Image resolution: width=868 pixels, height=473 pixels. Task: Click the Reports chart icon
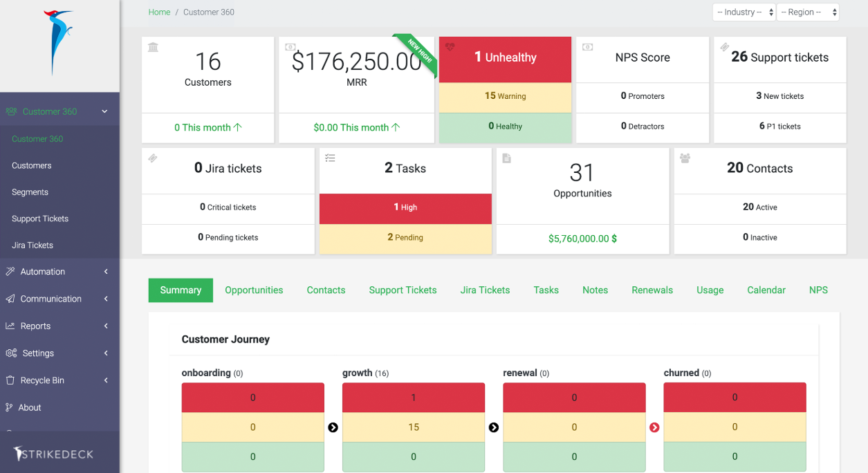coord(10,326)
